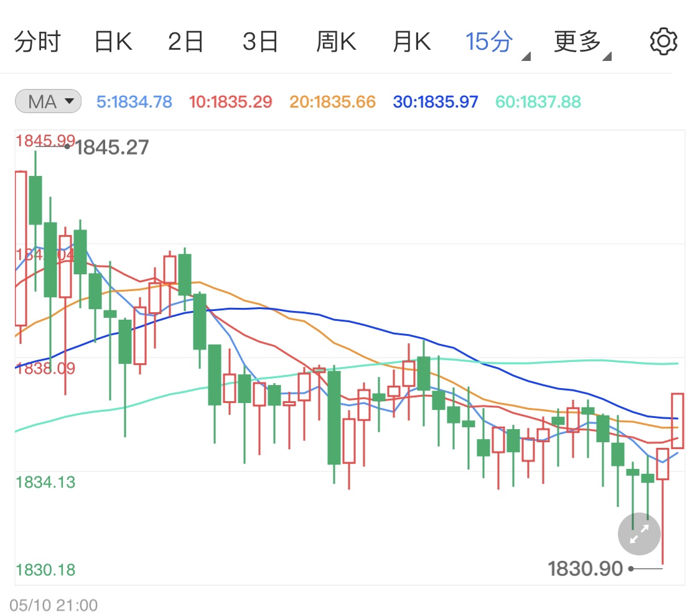Select the 3日 tab
Screen dimensions: 700x612
click(260, 42)
